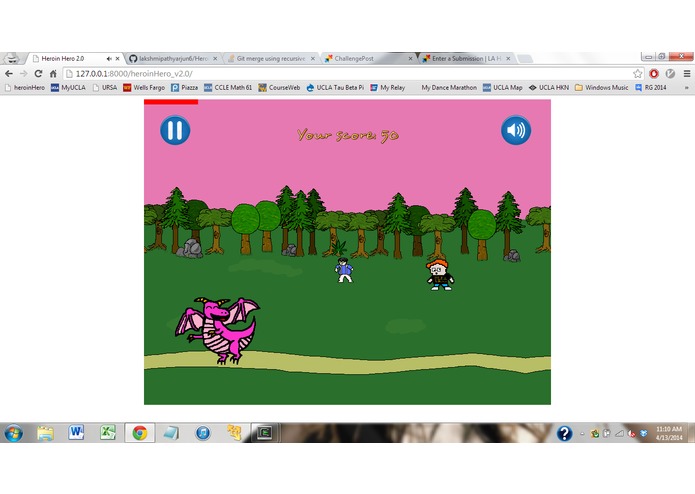This screenshot has height=494, width=695.
Task: Open the Piazza bookmark
Action: pos(184,88)
